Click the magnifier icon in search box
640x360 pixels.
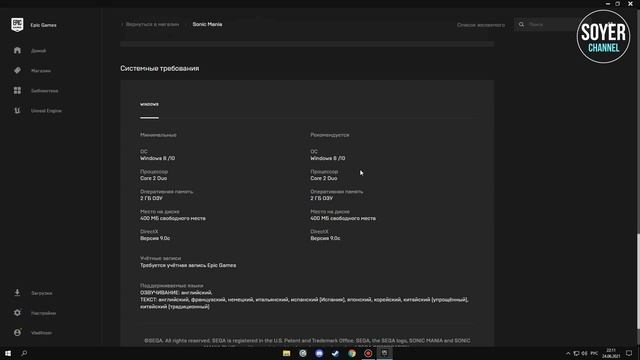(521, 24)
